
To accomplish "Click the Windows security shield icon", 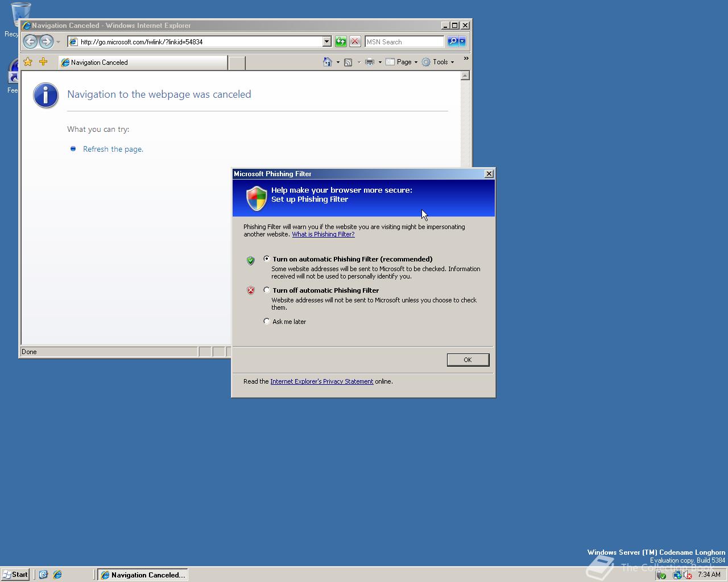I will point(257,198).
